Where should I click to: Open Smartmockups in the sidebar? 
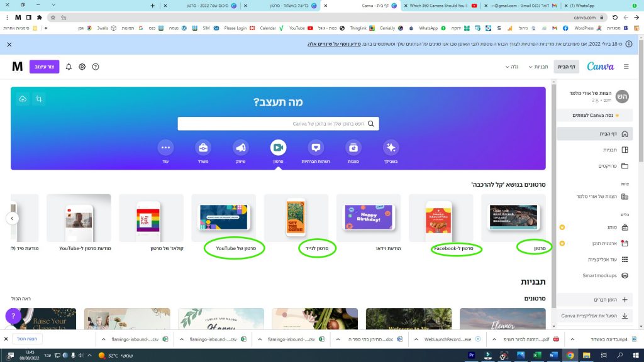pos(594,275)
